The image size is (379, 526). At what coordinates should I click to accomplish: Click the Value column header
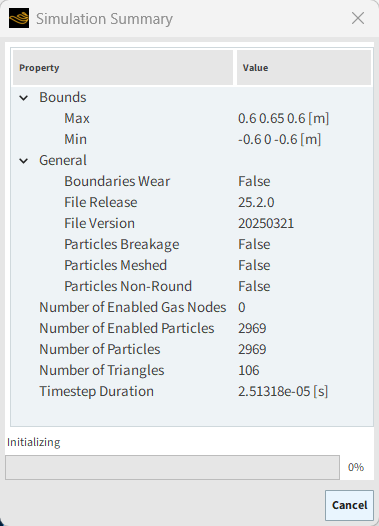click(304, 67)
